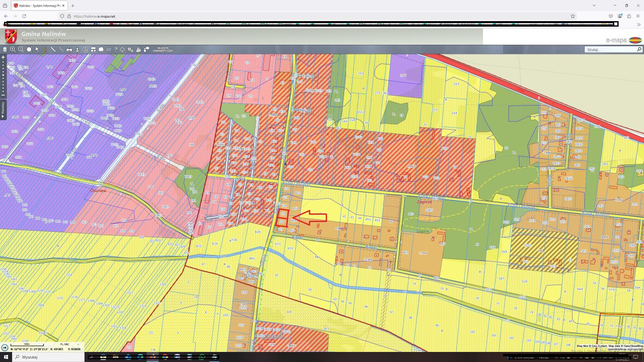Open the Windows Start menu
644x362 pixels.
tap(6, 357)
